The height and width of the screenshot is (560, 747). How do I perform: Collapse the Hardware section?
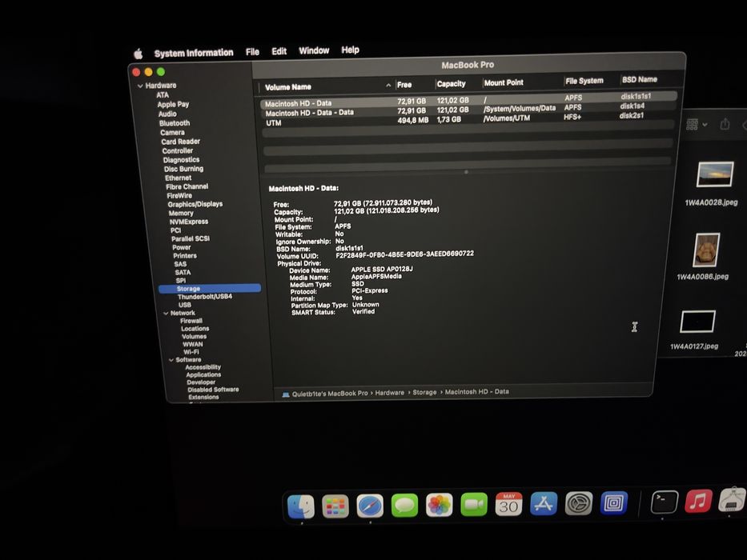[x=140, y=86]
